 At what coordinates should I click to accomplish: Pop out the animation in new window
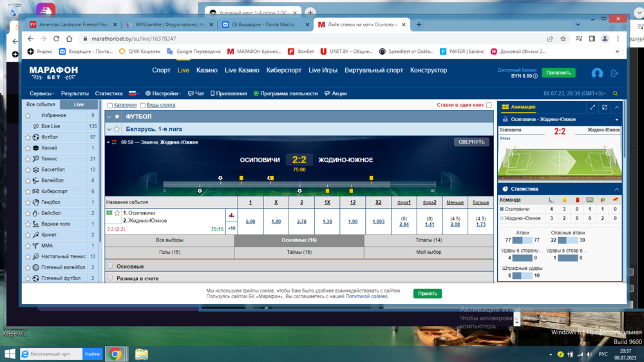[604, 108]
